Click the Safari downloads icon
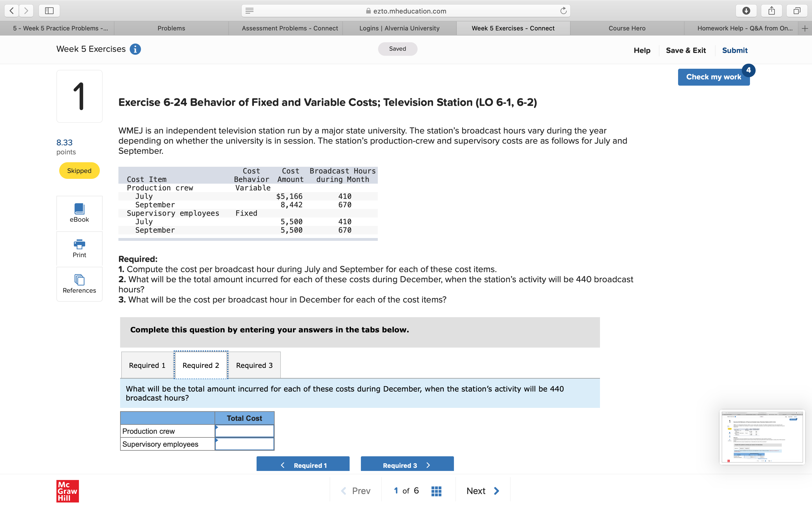 [746, 11]
